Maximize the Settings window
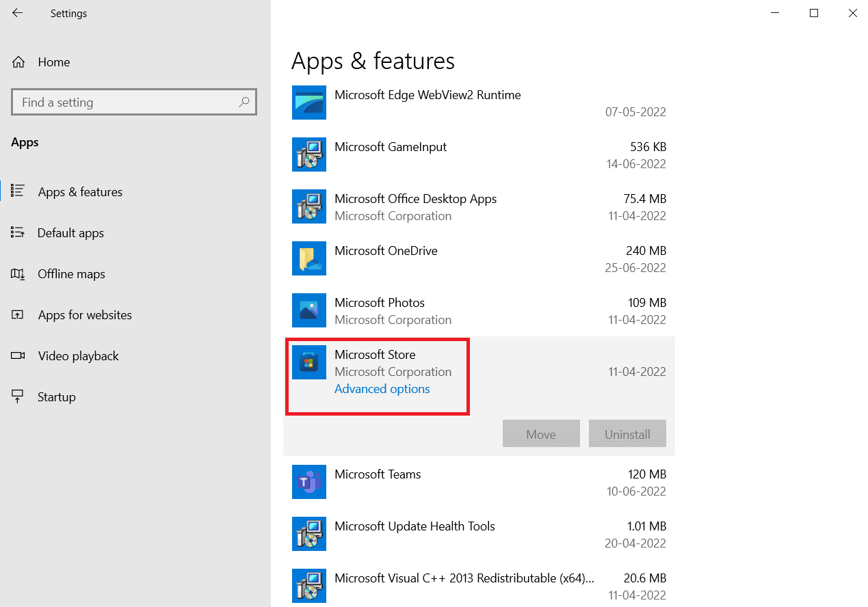This screenshot has height=607, width=868. click(x=813, y=13)
